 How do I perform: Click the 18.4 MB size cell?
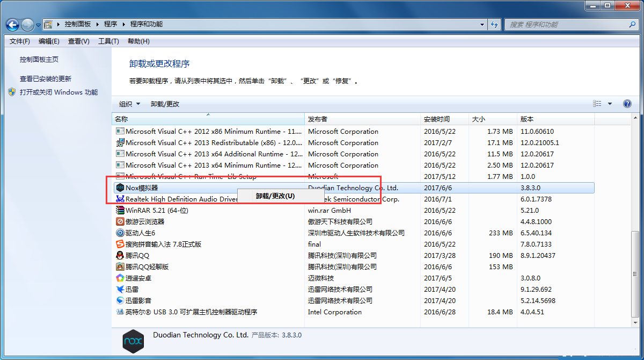[500, 312]
